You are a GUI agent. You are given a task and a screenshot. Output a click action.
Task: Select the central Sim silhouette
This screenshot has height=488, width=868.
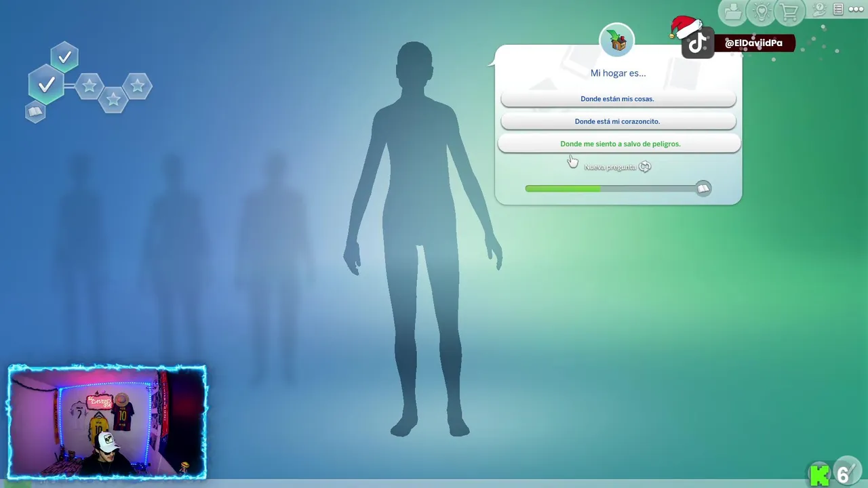[422, 239]
